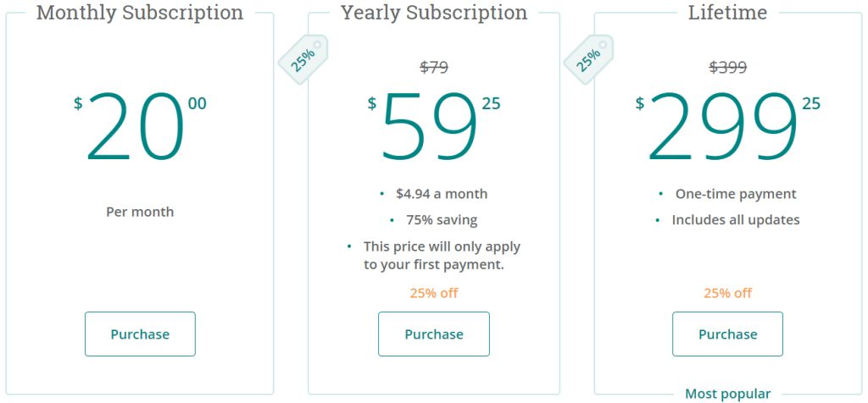Select the Yearly Subscription heading

click(434, 12)
